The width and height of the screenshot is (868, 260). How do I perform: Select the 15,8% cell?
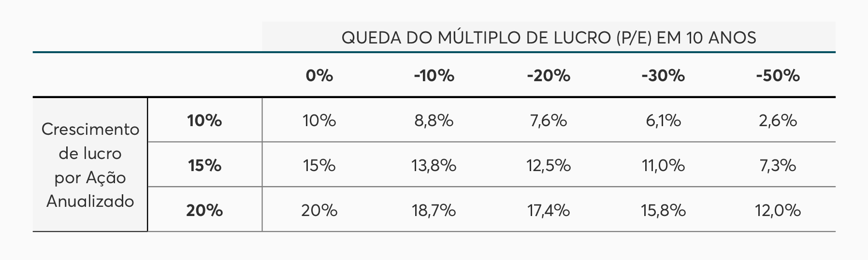tap(663, 211)
